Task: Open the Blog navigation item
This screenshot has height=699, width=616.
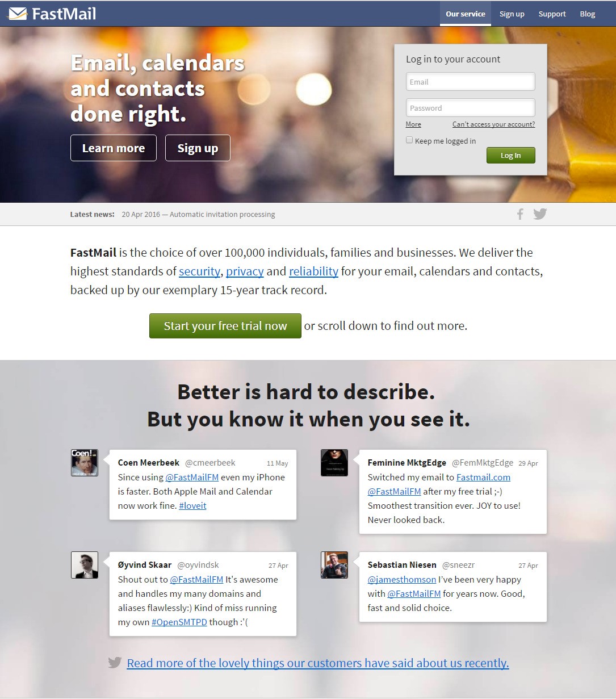Action: pyautogui.click(x=588, y=14)
